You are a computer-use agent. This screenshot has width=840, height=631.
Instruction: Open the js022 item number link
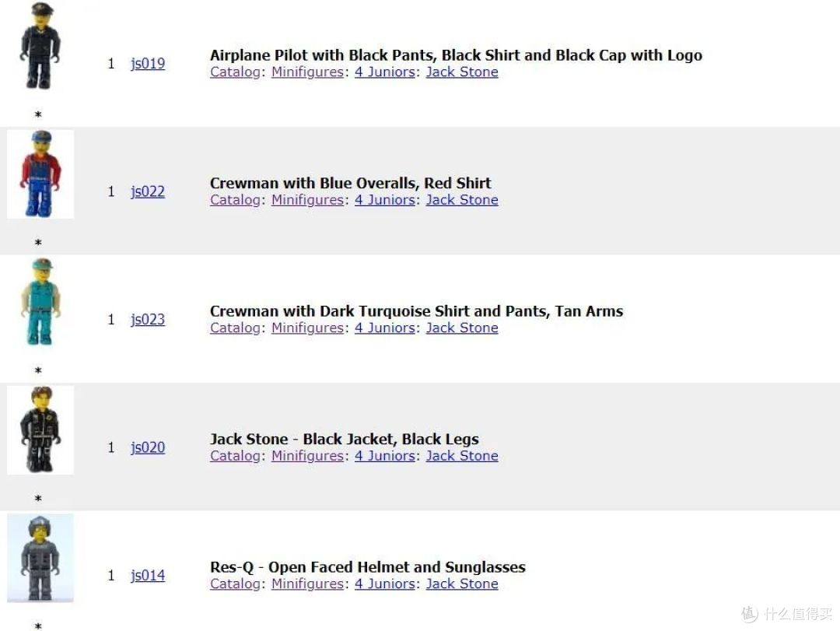(148, 192)
